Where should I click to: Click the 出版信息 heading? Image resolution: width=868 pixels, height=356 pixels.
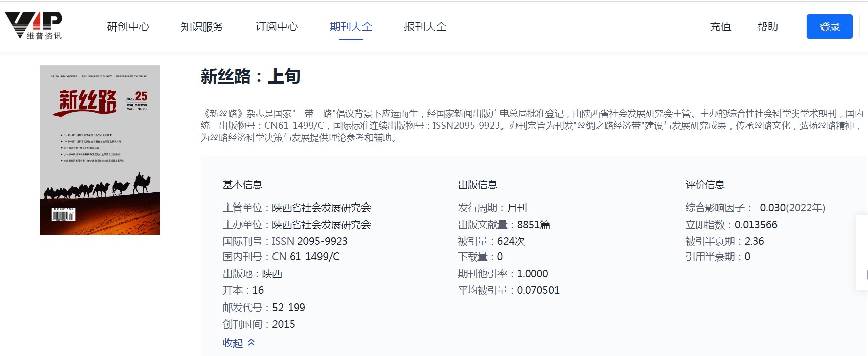coord(478,185)
